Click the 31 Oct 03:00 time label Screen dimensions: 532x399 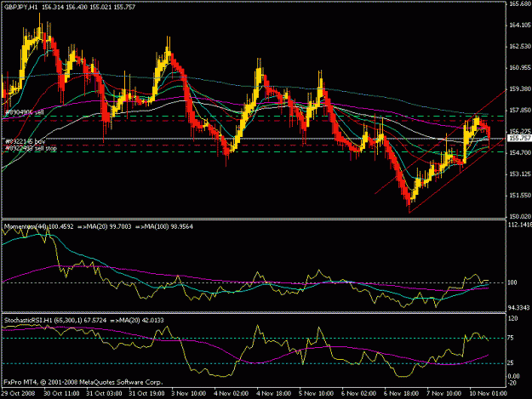[x=104, y=394]
